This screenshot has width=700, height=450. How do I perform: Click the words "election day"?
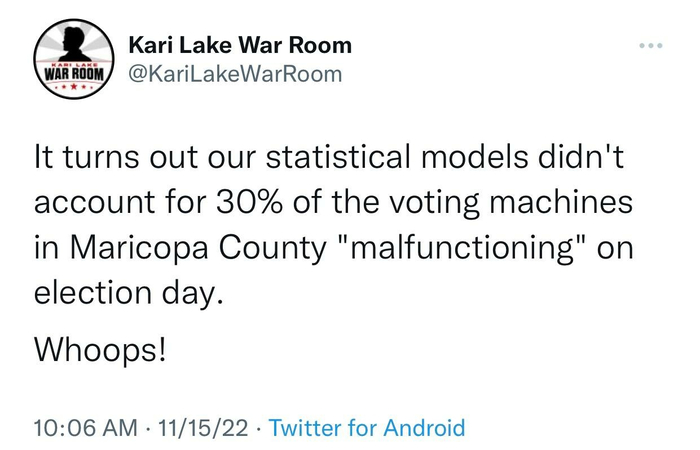[x=127, y=296]
